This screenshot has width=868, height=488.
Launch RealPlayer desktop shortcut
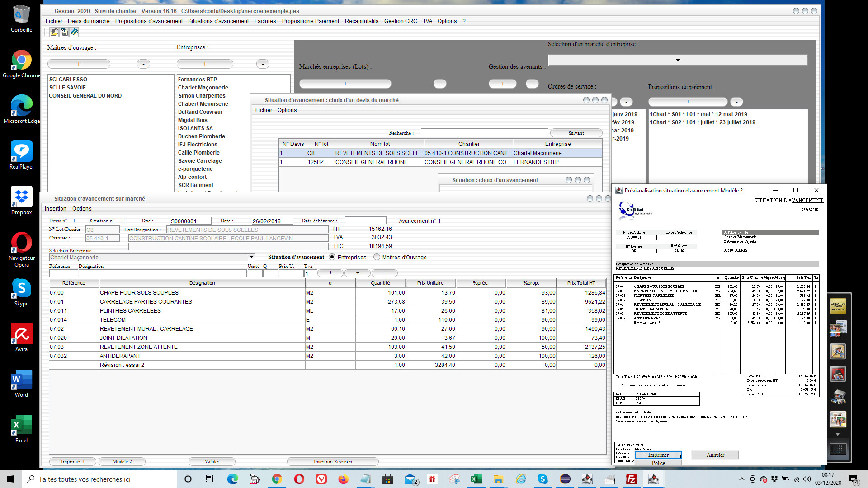coord(21,155)
